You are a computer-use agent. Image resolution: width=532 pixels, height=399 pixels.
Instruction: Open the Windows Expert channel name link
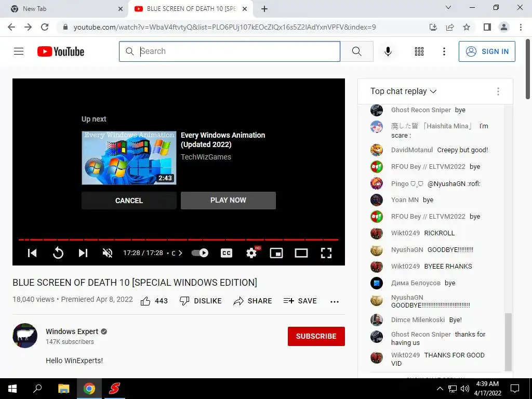(72, 331)
